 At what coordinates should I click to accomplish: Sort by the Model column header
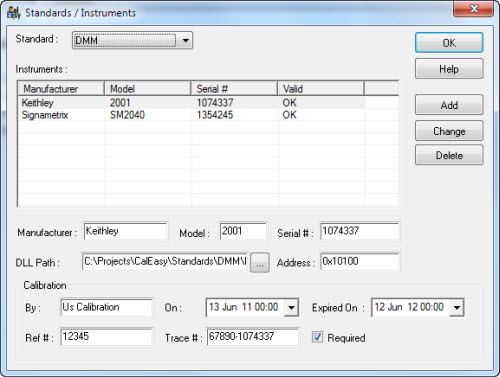pos(148,89)
